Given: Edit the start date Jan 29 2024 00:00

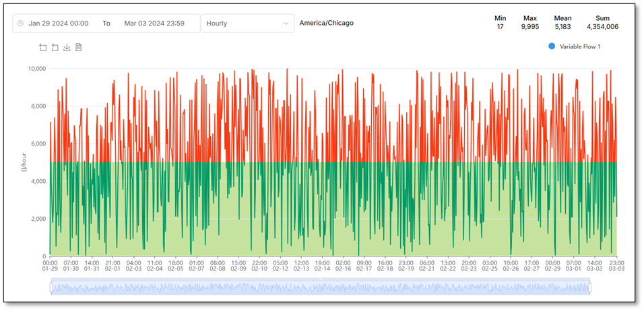Looking at the screenshot, I should pos(59,24).
